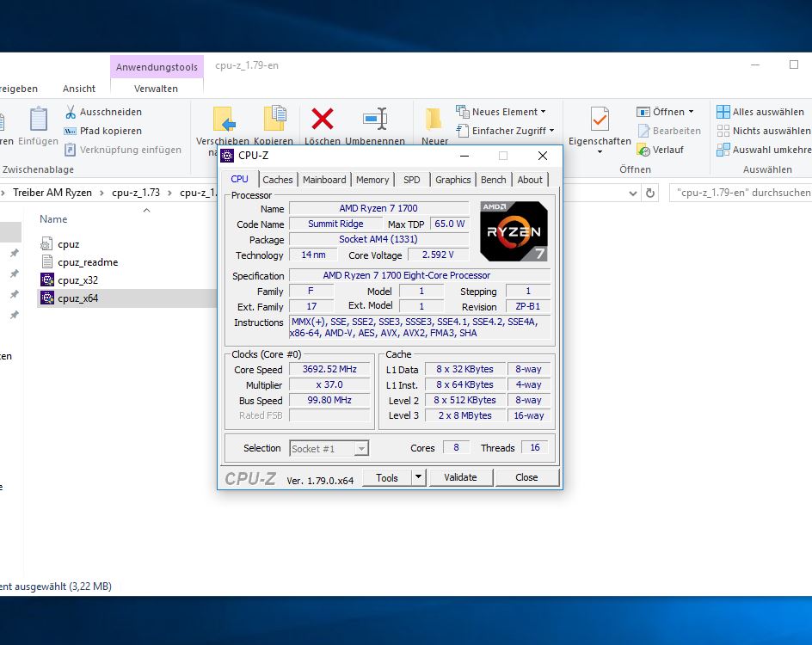Click the Validate button

(x=460, y=477)
